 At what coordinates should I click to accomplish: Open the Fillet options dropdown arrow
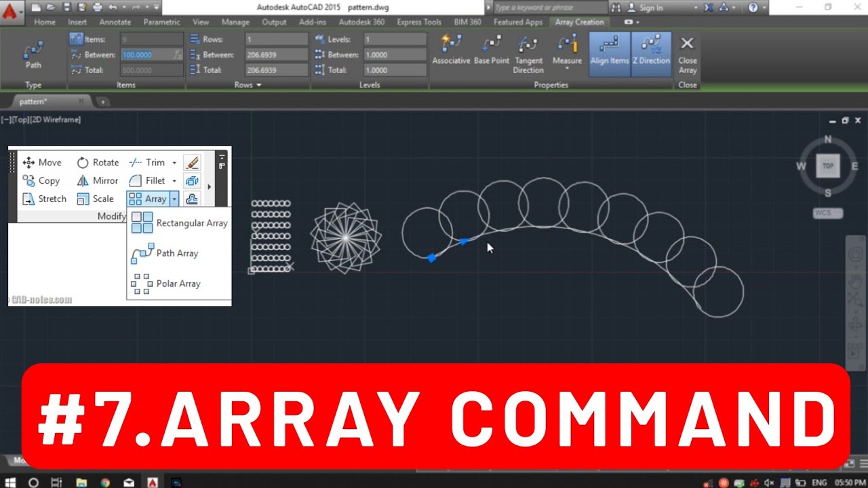pos(174,181)
